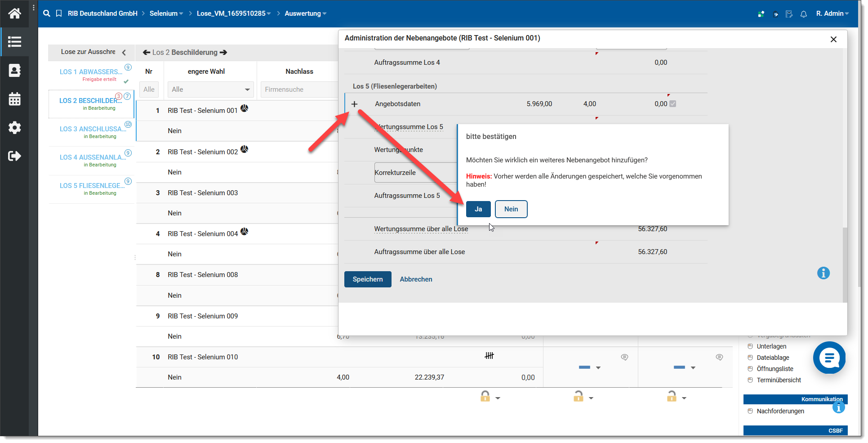Toggle the checkbox in the Angebotsdaten row

coord(672,104)
